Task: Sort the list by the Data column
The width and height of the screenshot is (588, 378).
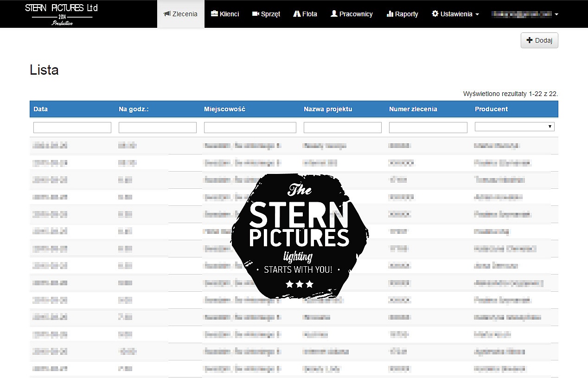Action: tap(41, 109)
